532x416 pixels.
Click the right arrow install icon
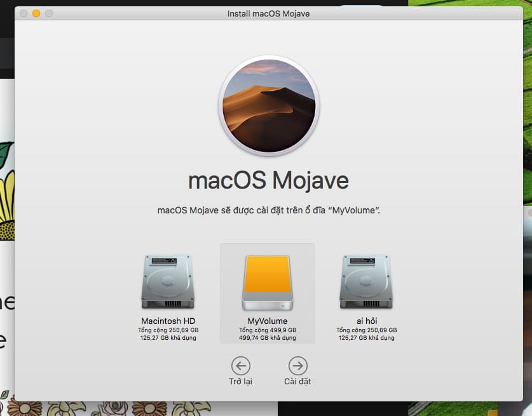[x=297, y=366]
